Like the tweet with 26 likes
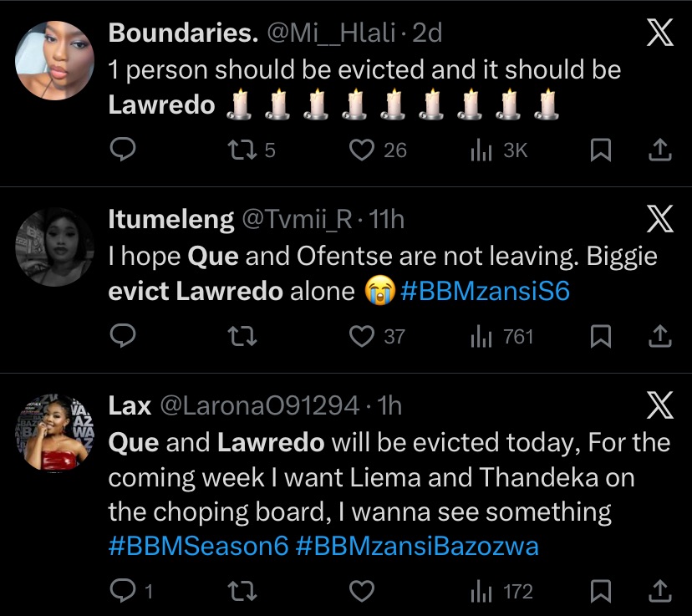 [361, 150]
